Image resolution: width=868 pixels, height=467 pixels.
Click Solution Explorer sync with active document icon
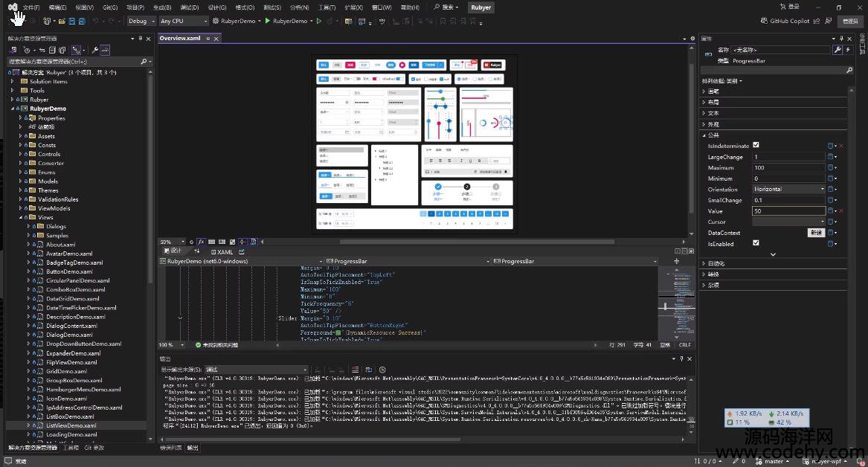click(x=42, y=50)
